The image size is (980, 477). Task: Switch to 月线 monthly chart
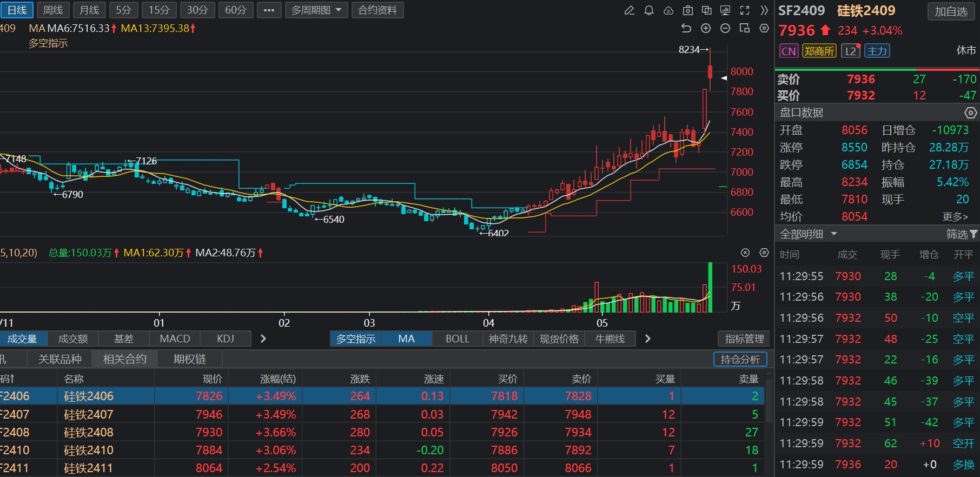89,10
